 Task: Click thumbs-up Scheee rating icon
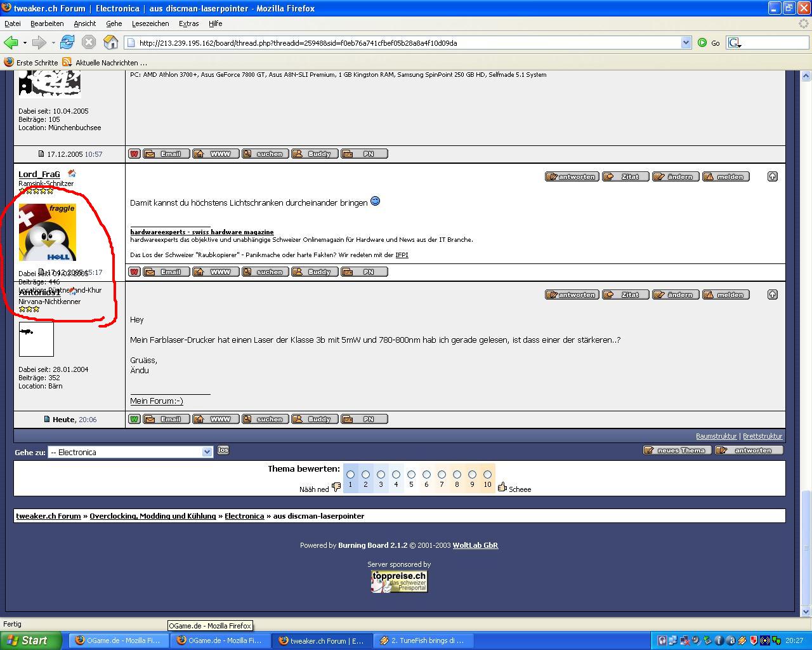(x=502, y=487)
